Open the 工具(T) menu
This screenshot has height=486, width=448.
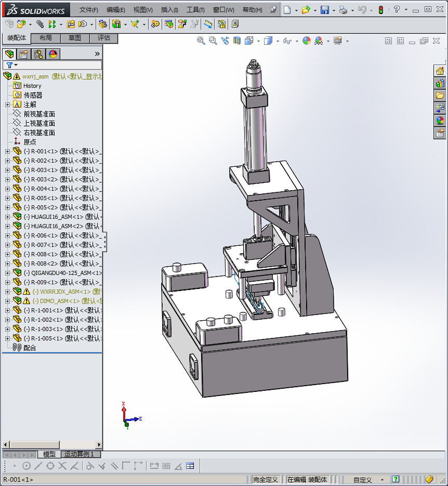[195, 10]
